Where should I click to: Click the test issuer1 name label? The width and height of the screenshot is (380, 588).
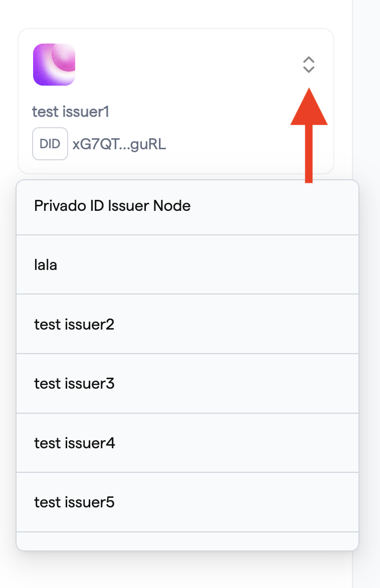71,112
